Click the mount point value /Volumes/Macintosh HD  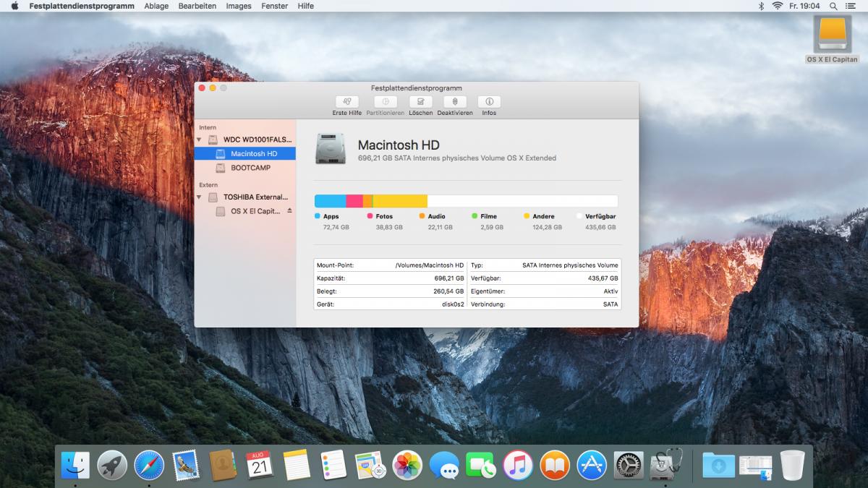(x=430, y=265)
